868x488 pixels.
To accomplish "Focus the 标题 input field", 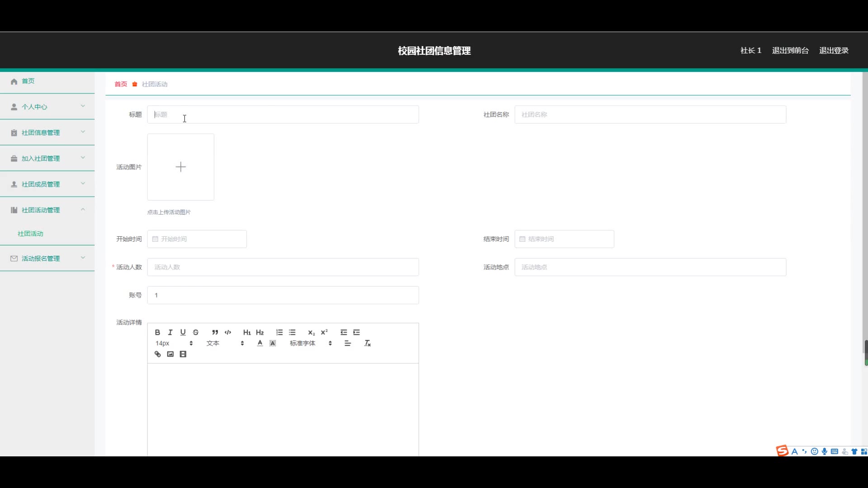I will [283, 114].
